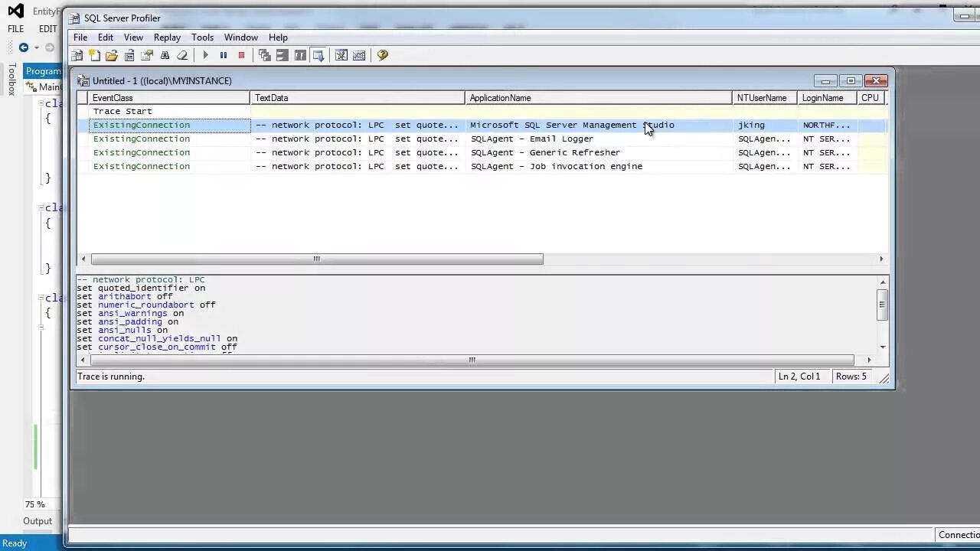
Task: Toggle the Auto Scroll Window toolbar button
Action: (x=318, y=55)
